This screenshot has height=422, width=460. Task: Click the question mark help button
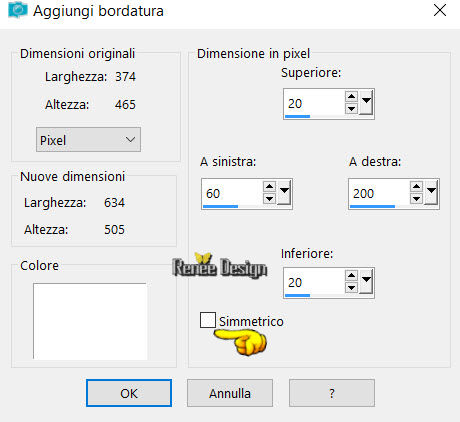[332, 393]
